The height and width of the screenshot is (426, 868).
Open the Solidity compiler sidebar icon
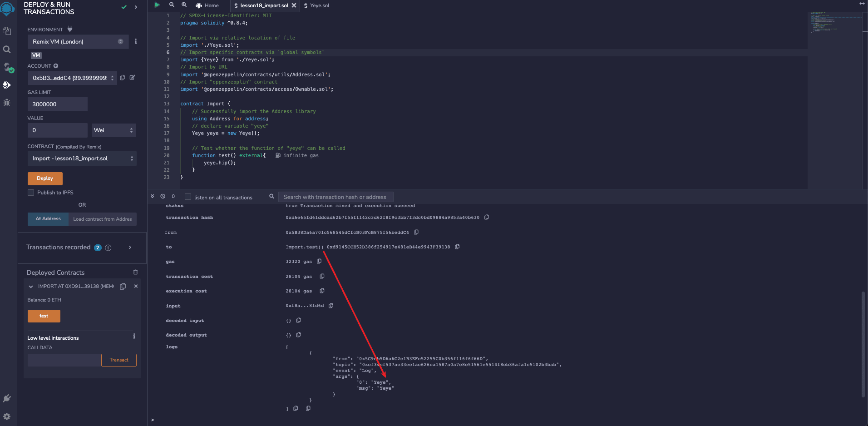(x=8, y=67)
